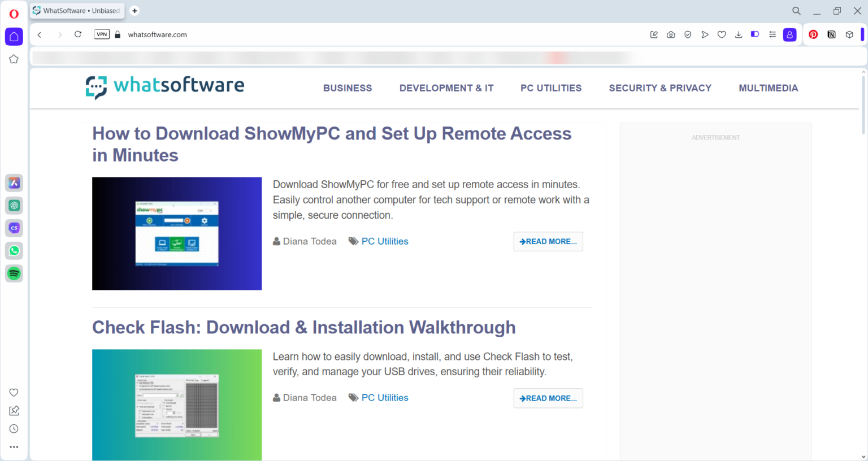
Task: Open the profile account menu
Action: (789, 34)
